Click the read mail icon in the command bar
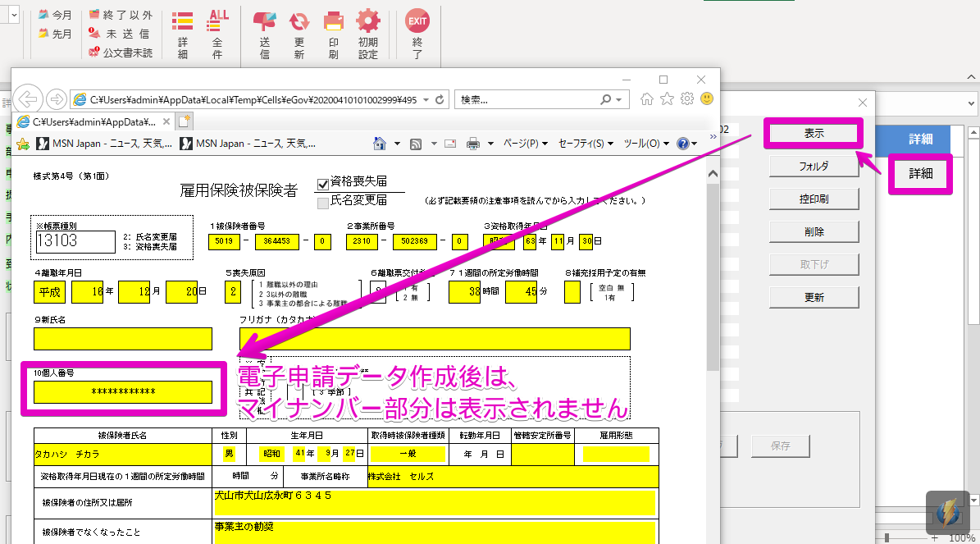The height and width of the screenshot is (544, 980). pos(450,144)
